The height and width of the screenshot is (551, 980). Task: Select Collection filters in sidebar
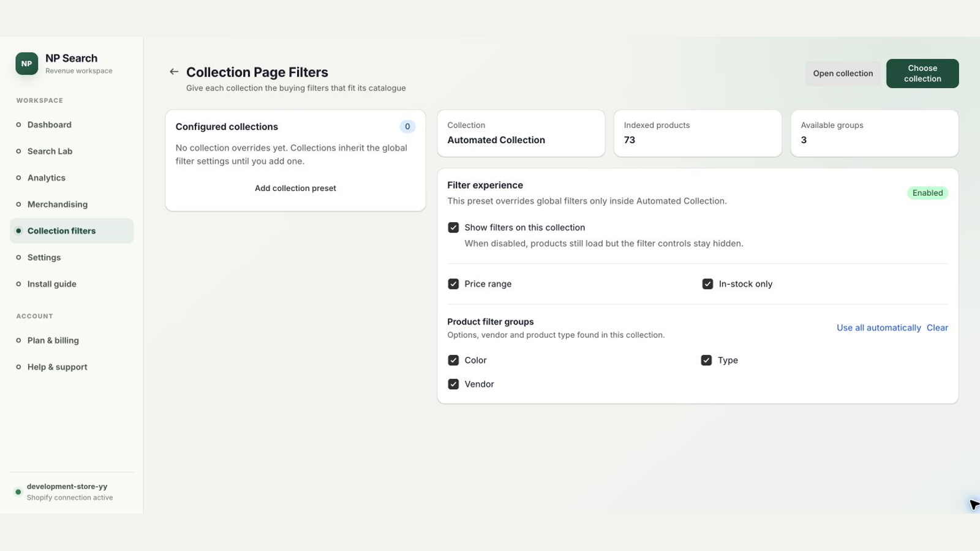[72, 231]
